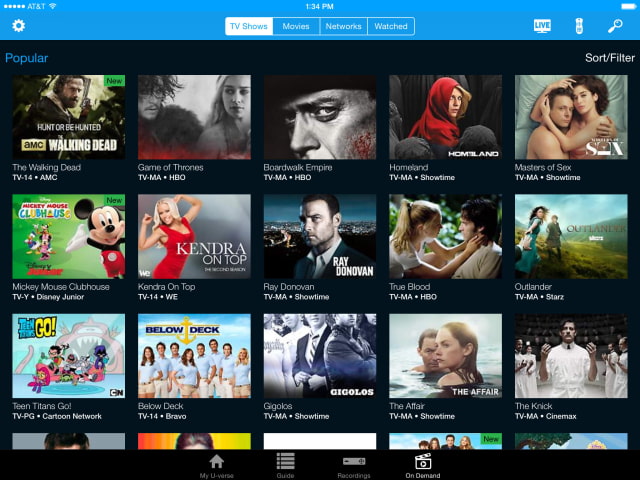Click the "TV-14 • WE" rating line
The height and width of the screenshot is (480, 640).
[158, 297]
